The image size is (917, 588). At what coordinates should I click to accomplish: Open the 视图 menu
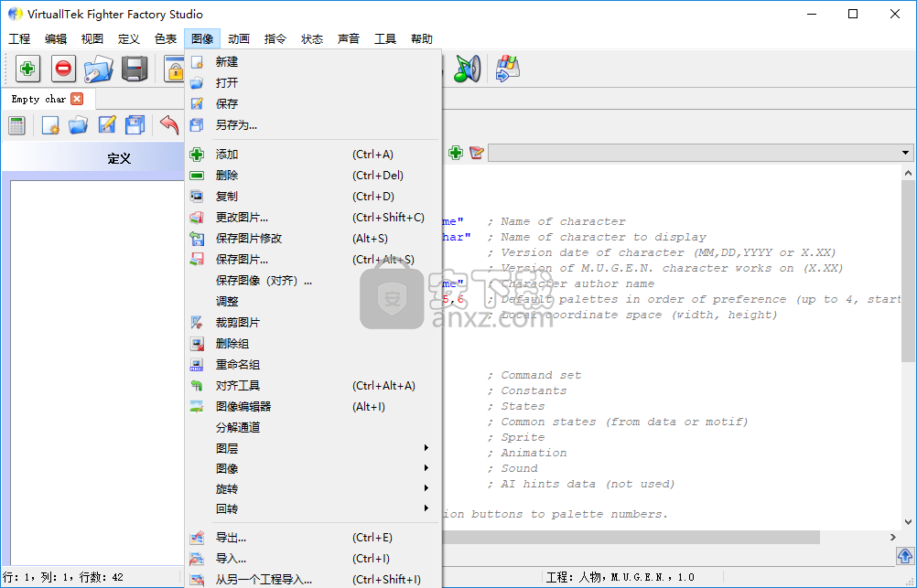[x=92, y=39]
